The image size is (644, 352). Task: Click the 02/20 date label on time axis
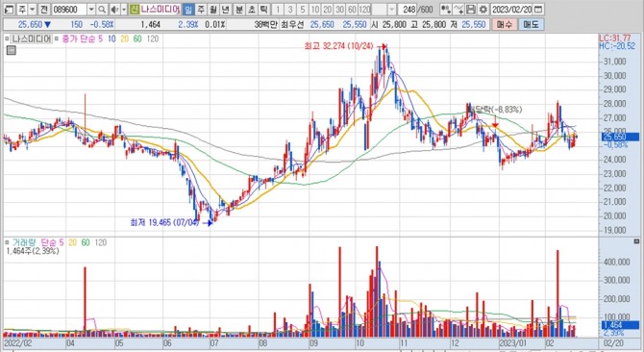pos(613,343)
